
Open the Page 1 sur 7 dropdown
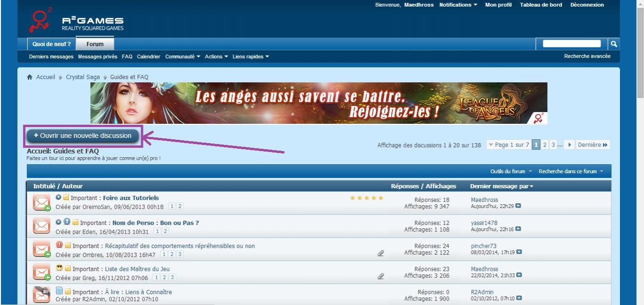click(508, 145)
